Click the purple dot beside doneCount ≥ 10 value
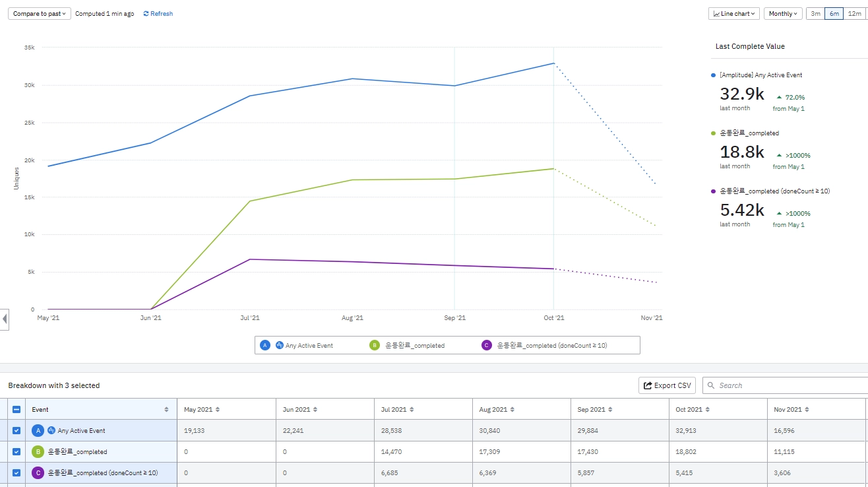The width and height of the screenshot is (868, 487). click(713, 191)
